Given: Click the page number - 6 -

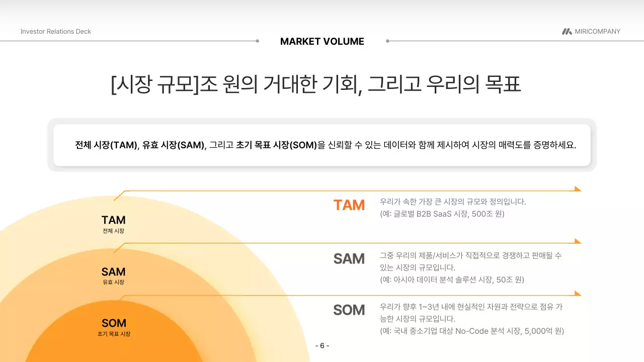Looking at the screenshot, I should point(322,345).
